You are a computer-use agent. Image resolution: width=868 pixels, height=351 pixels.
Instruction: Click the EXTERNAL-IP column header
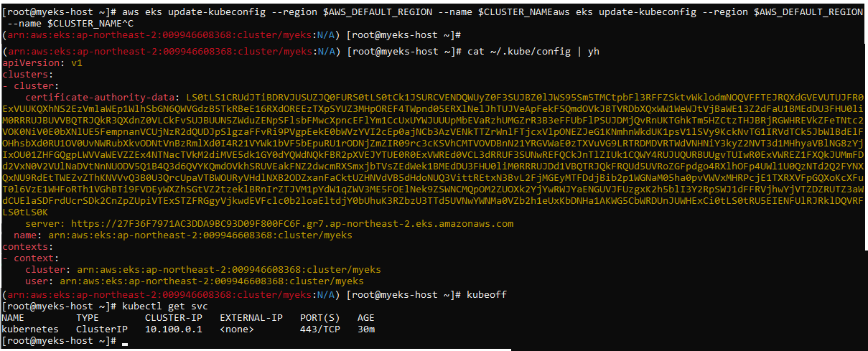click(x=251, y=318)
